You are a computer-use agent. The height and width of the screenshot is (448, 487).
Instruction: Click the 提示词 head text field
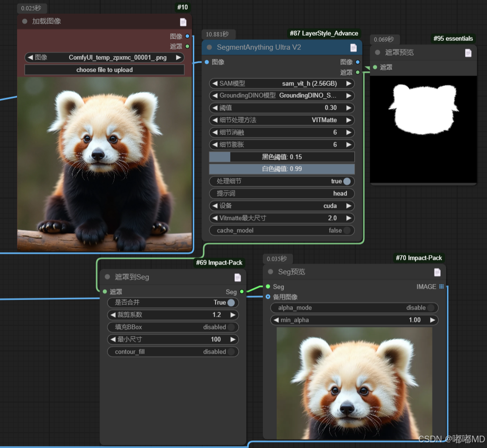282,193
